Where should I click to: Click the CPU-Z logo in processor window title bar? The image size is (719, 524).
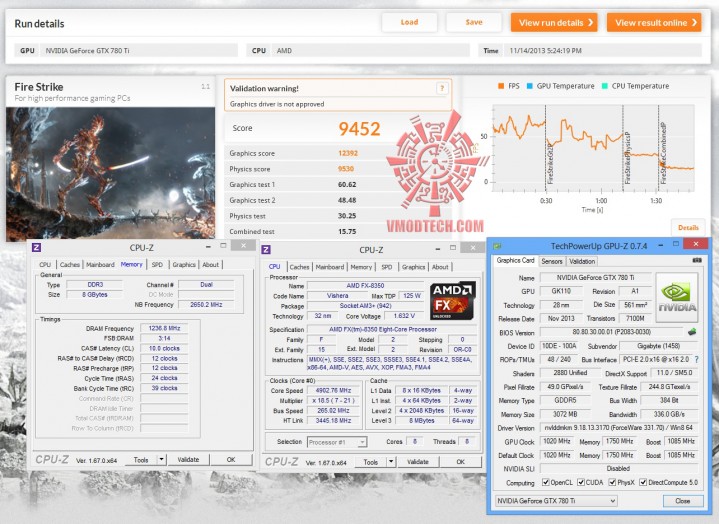pos(266,250)
